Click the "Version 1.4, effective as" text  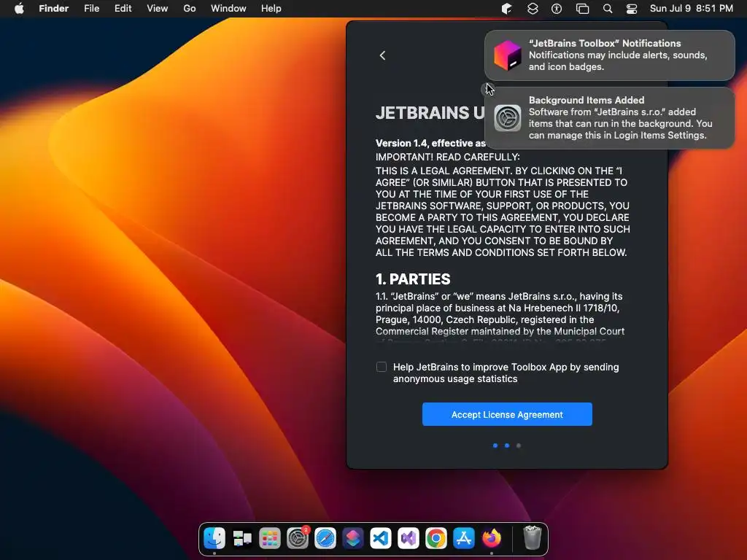pyautogui.click(x=430, y=144)
